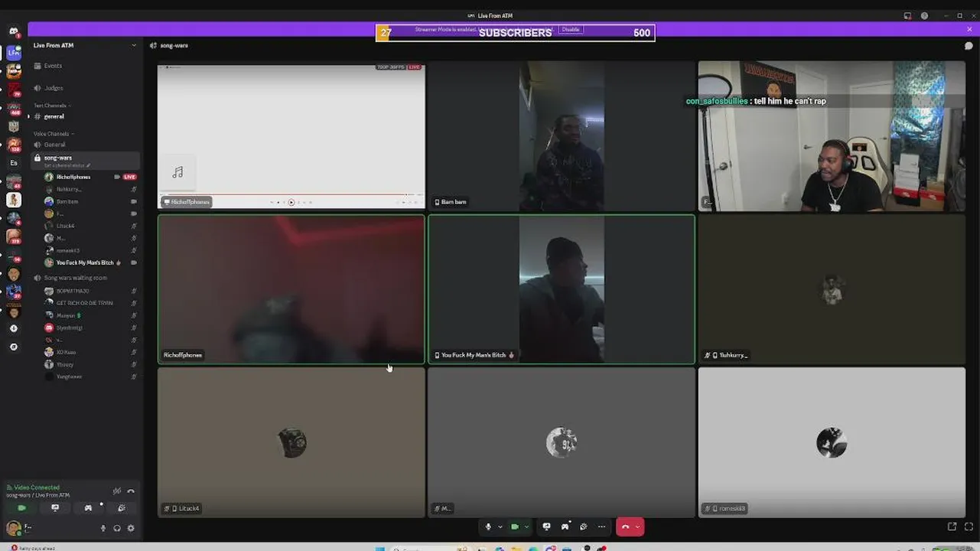
Task: Disconnect using voice panel hang-up icon
Action: click(x=131, y=491)
